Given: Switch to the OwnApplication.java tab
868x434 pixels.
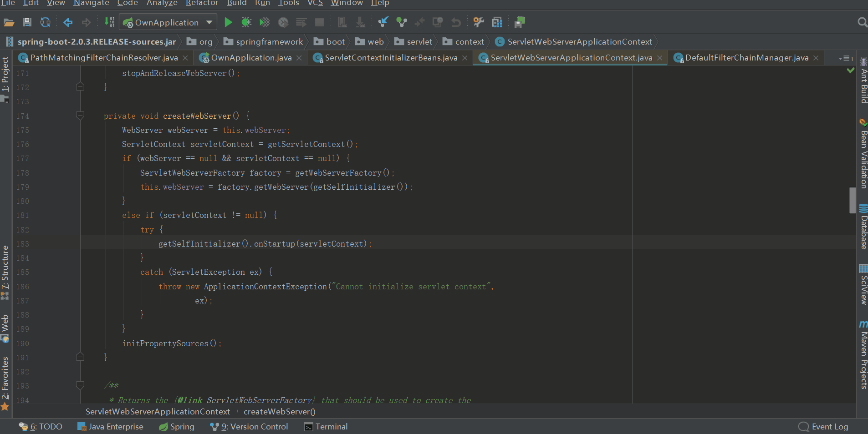Looking at the screenshot, I should click(x=251, y=58).
